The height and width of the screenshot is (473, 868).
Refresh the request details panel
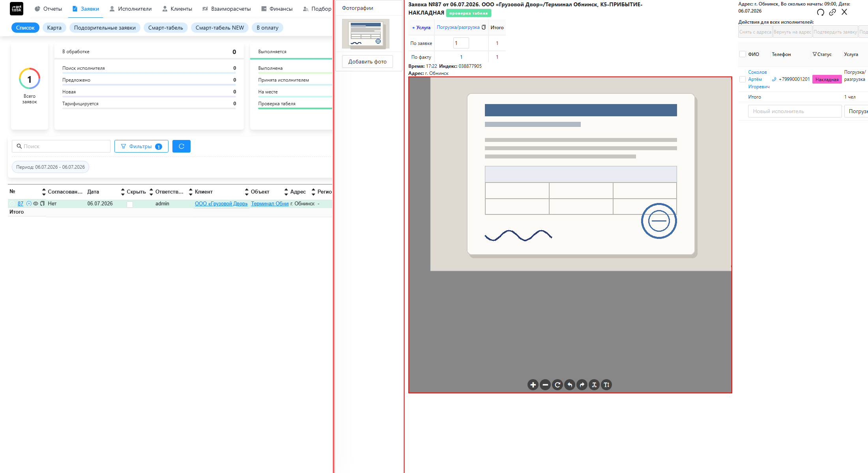click(x=821, y=12)
